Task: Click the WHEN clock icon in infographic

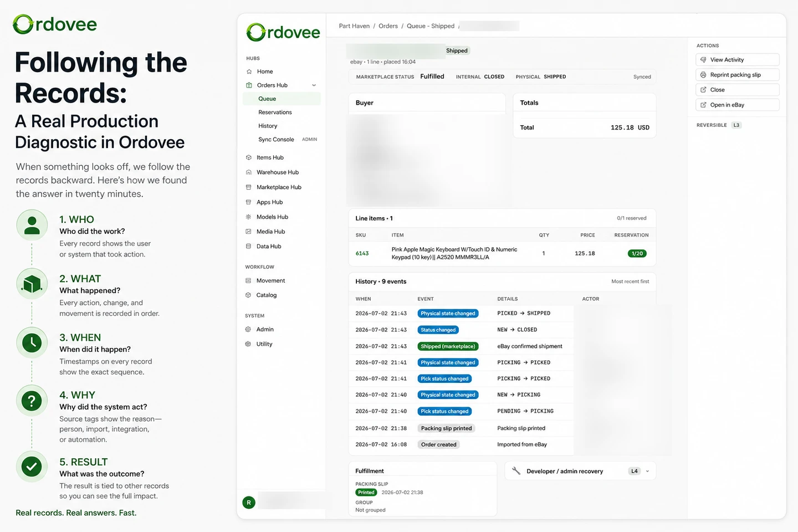Action: 32,342
